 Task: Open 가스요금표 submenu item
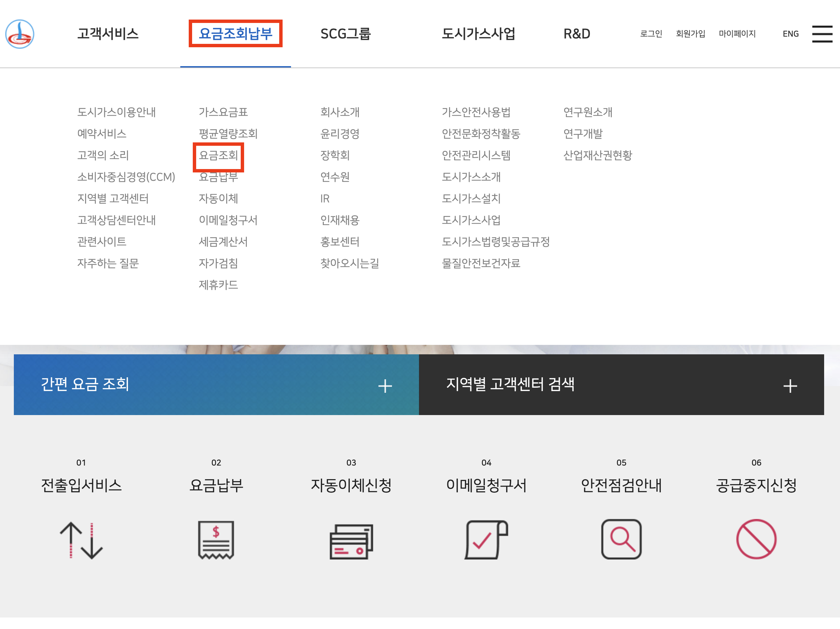(223, 112)
